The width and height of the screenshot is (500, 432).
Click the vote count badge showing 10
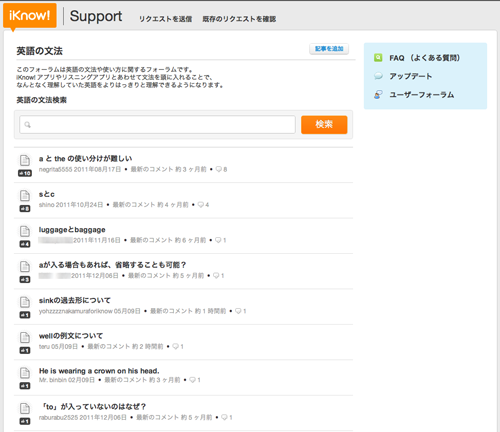click(x=25, y=173)
